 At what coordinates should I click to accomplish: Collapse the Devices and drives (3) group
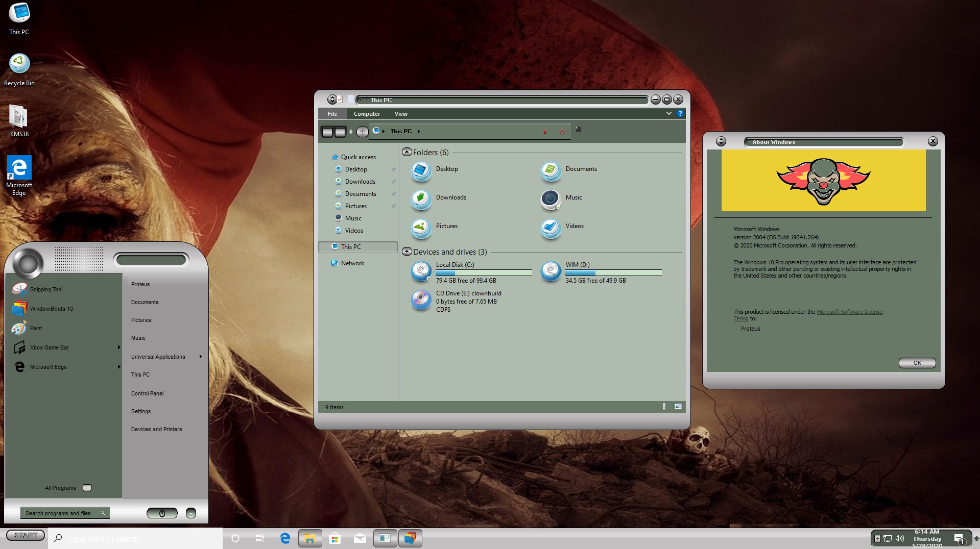pyautogui.click(x=407, y=252)
